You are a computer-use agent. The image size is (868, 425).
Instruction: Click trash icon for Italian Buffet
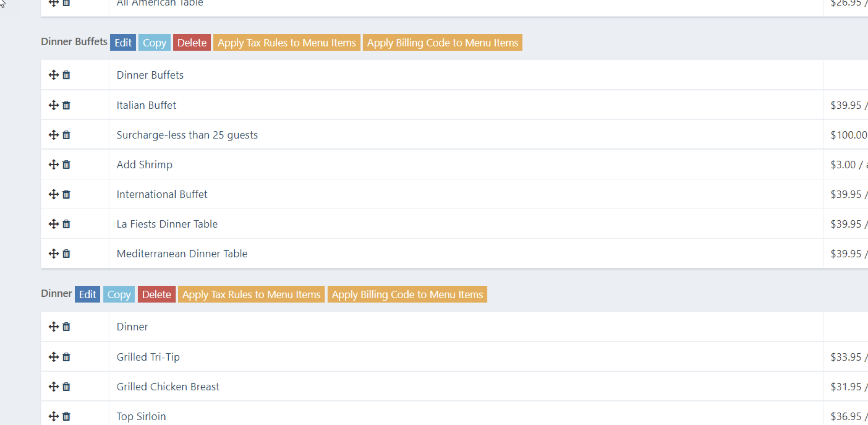(x=66, y=105)
